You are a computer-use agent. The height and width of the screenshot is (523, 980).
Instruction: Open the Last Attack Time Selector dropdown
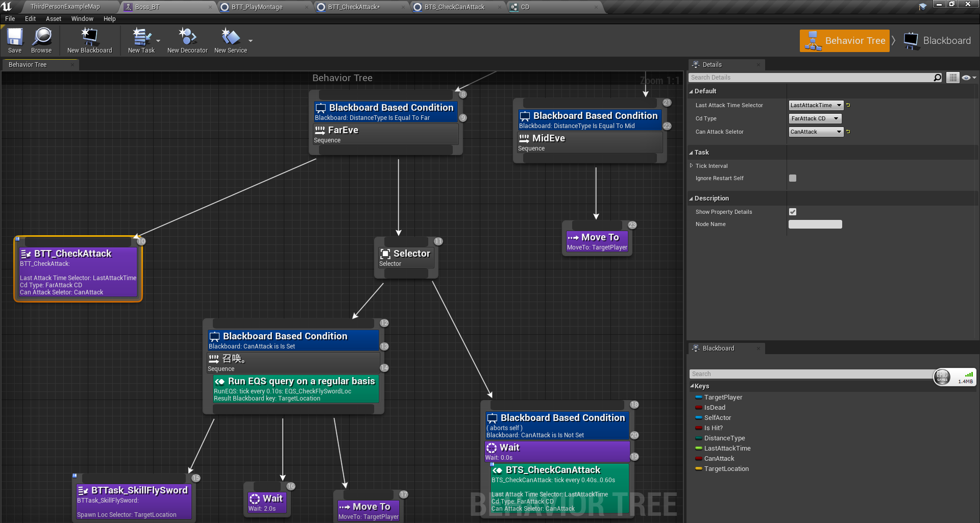click(816, 105)
